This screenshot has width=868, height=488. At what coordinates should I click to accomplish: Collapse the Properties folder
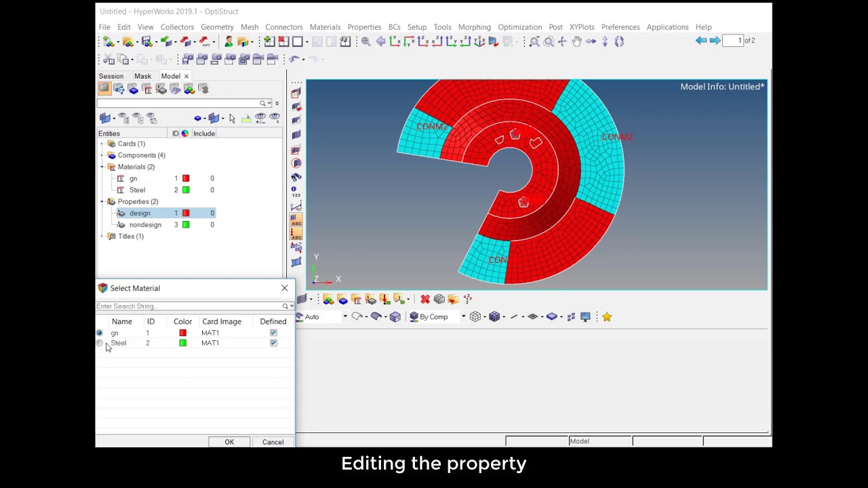[x=102, y=201]
